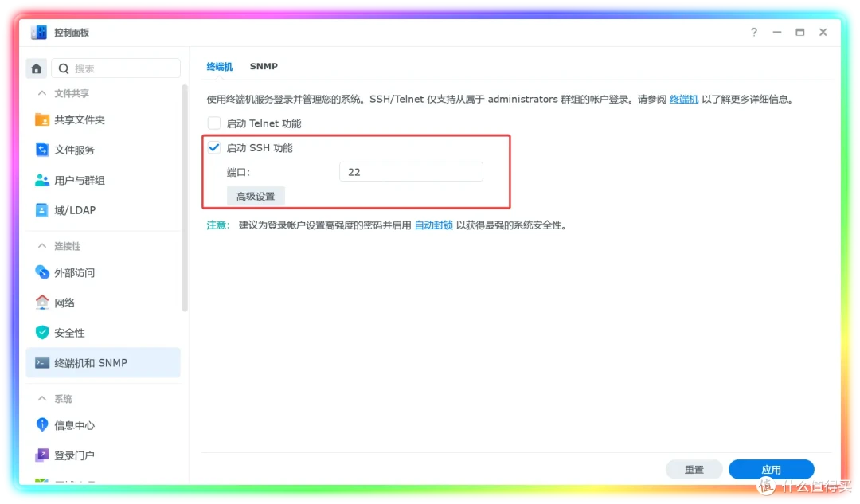Maximize the Control Panel window

pyautogui.click(x=800, y=33)
